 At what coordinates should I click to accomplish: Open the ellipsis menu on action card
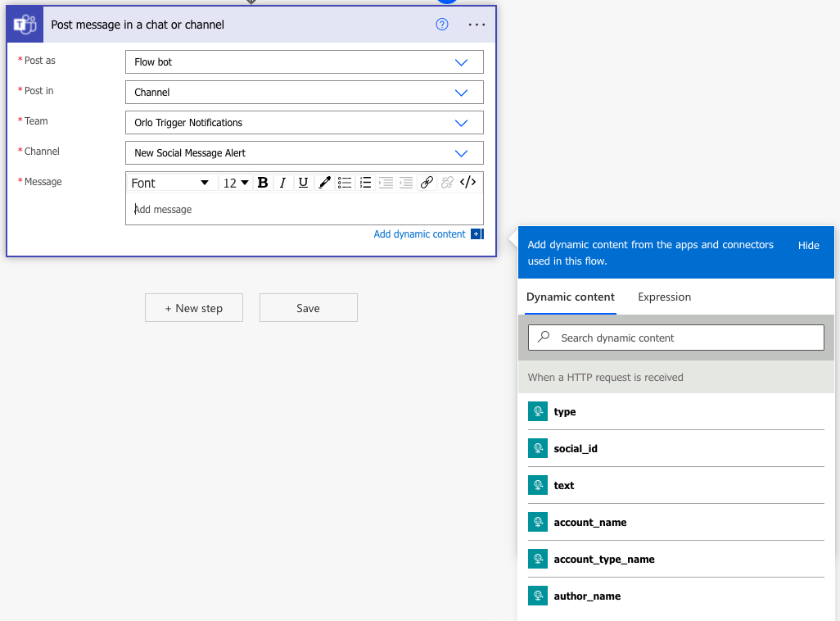[476, 25]
